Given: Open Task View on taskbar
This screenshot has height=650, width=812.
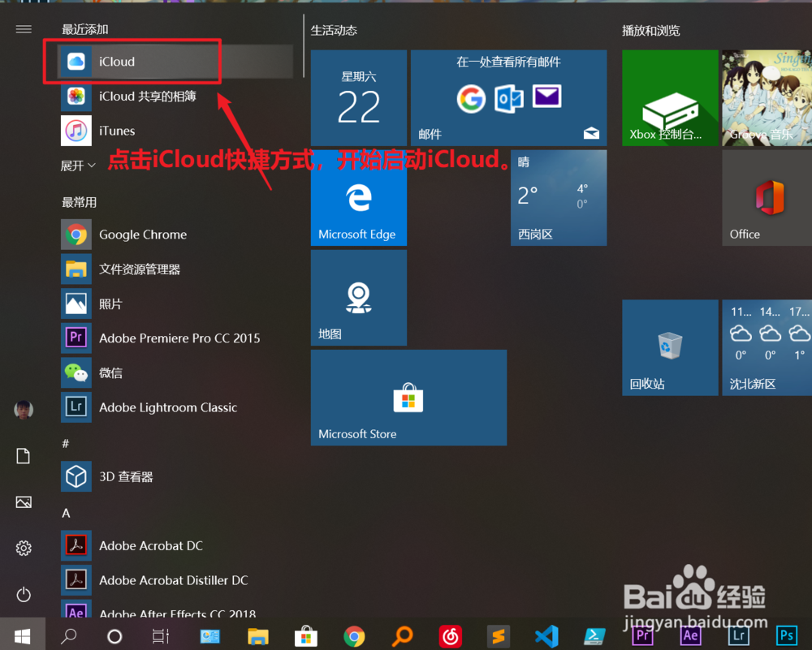Looking at the screenshot, I should pos(161,636).
